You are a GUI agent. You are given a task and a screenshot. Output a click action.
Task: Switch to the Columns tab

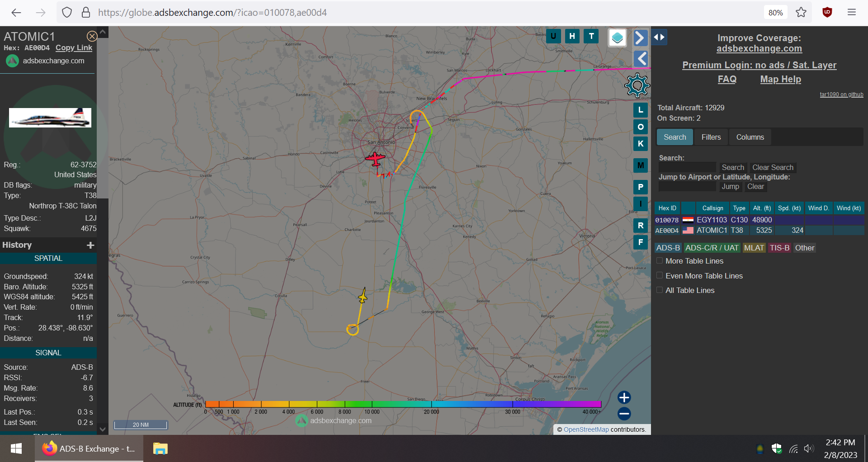[750, 137]
